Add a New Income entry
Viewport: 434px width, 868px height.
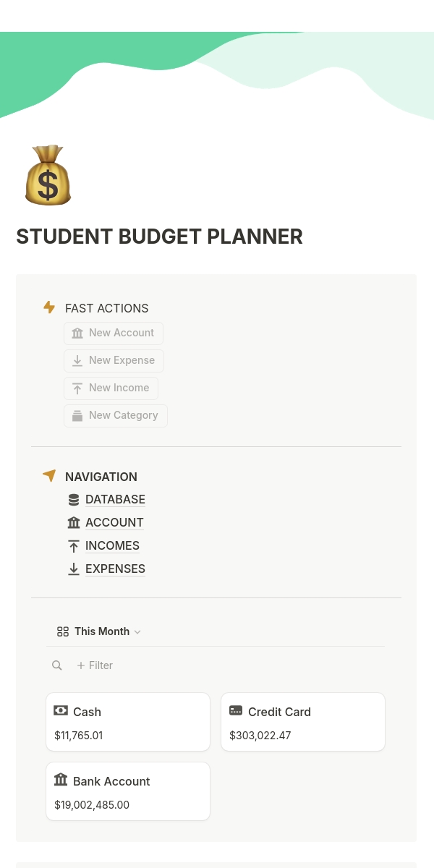coord(111,388)
